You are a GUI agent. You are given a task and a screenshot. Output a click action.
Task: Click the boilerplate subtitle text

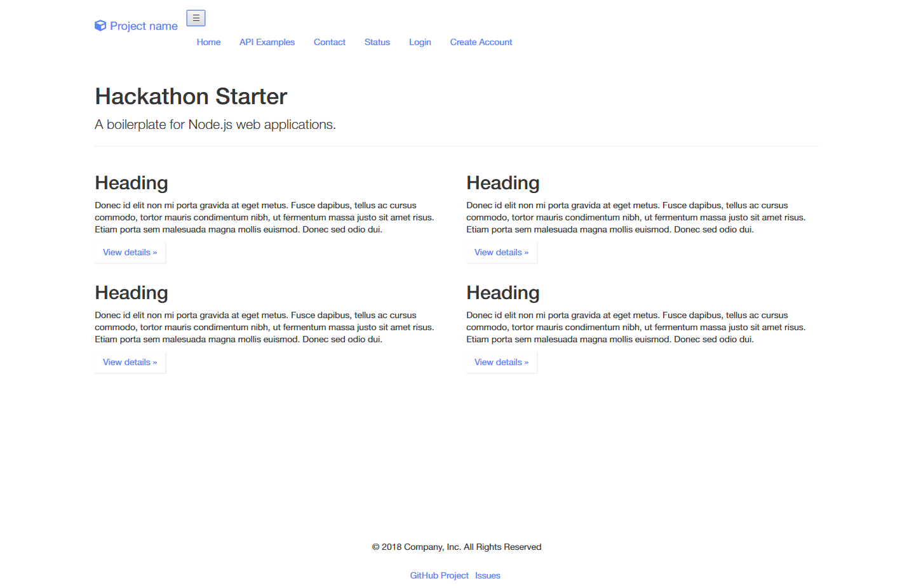[215, 124]
